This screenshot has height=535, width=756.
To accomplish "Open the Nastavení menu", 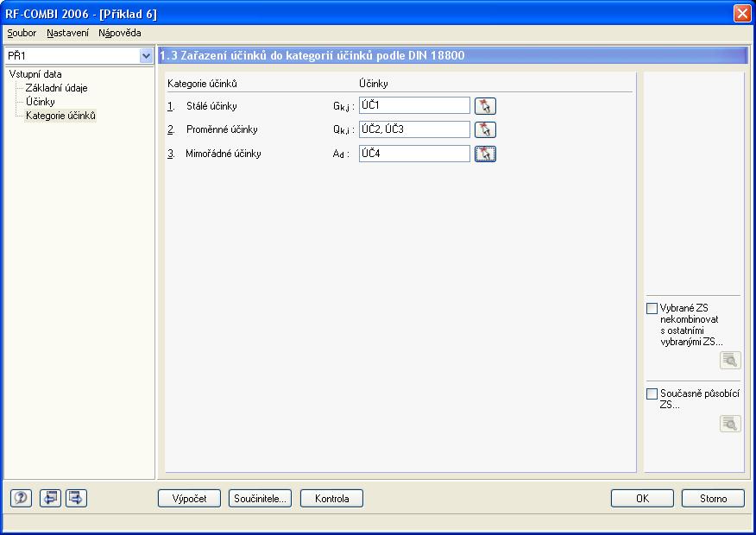I will click(67, 34).
